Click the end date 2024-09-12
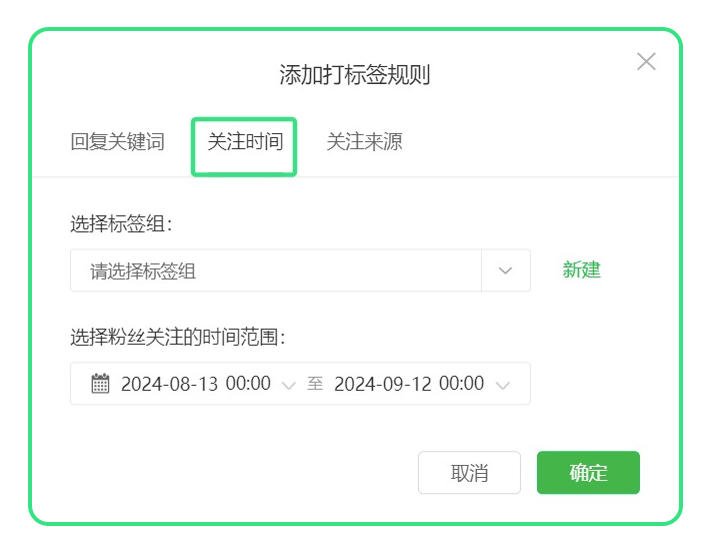This screenshot has height=553, width=714. [382, 384]
